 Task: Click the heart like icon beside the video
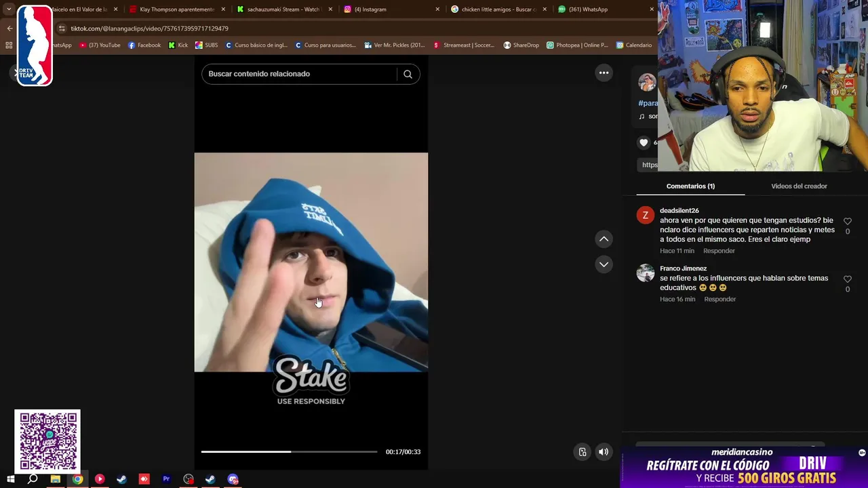click(644, 142)
